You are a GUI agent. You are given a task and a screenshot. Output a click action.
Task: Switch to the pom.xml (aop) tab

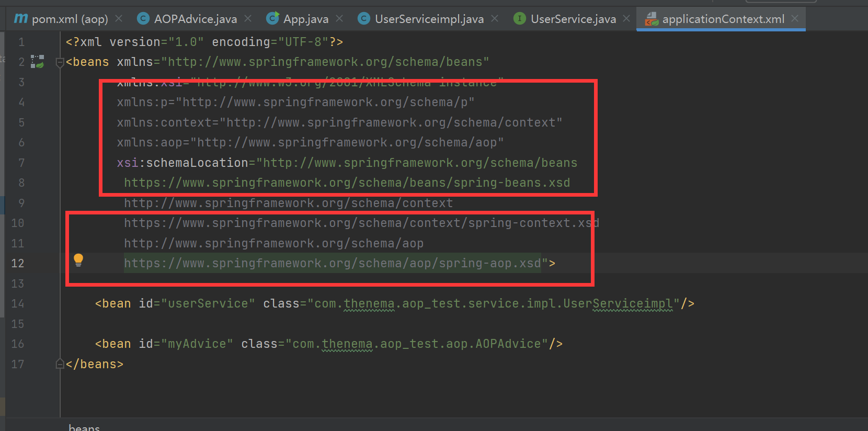pyautogui.click(x=70, y=19)
